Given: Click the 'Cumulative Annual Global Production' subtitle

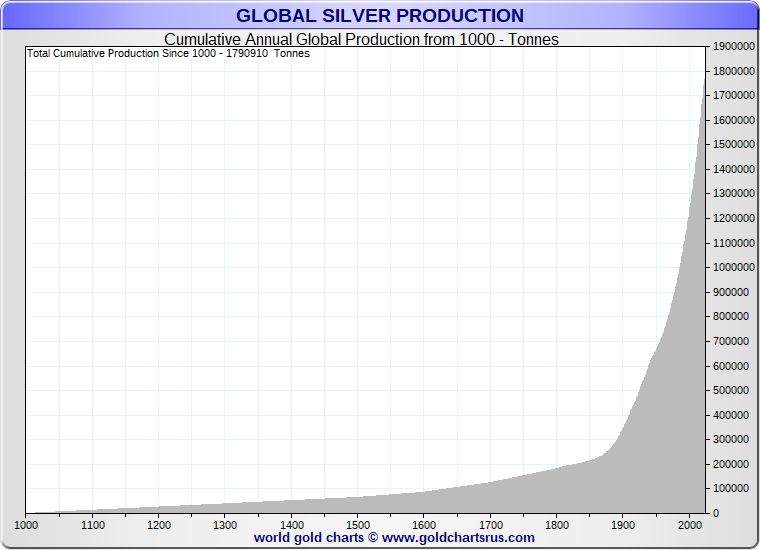Looking at the screenshot, I should coord(361,40).
